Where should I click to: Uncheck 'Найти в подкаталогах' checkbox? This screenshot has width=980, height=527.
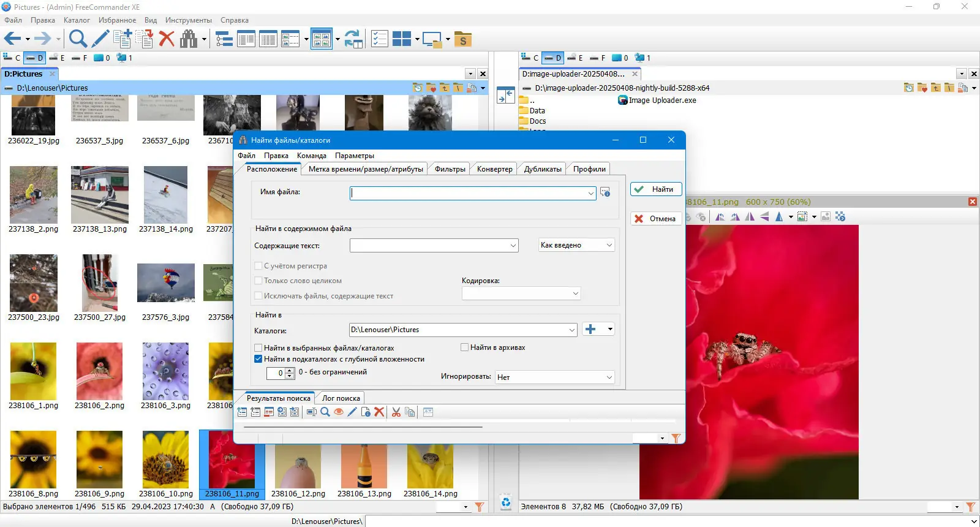pyautogui.click(x=258, y=359)
